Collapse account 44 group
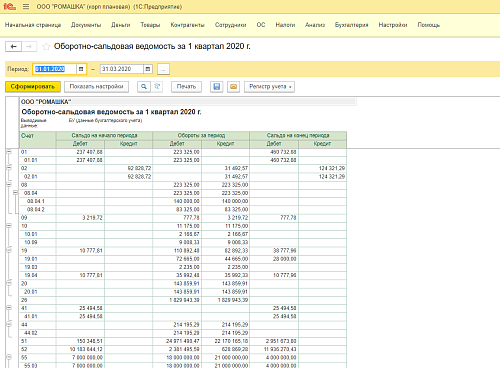500x368 pixels. tap(9, 324)
